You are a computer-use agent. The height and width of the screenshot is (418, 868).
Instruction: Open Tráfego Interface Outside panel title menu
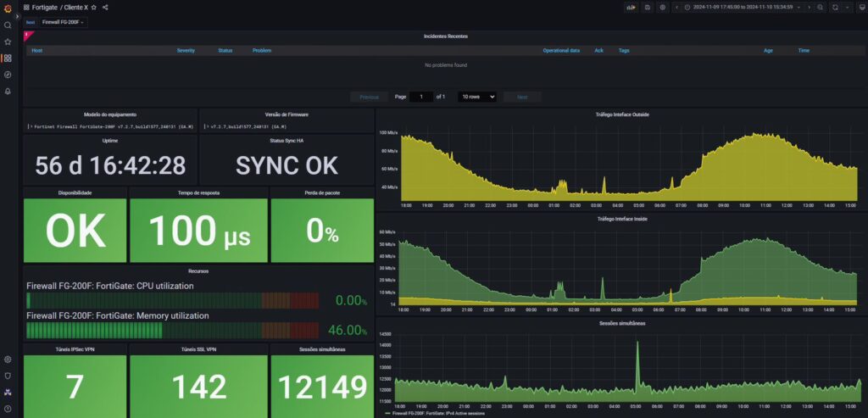tap(623, 114)
